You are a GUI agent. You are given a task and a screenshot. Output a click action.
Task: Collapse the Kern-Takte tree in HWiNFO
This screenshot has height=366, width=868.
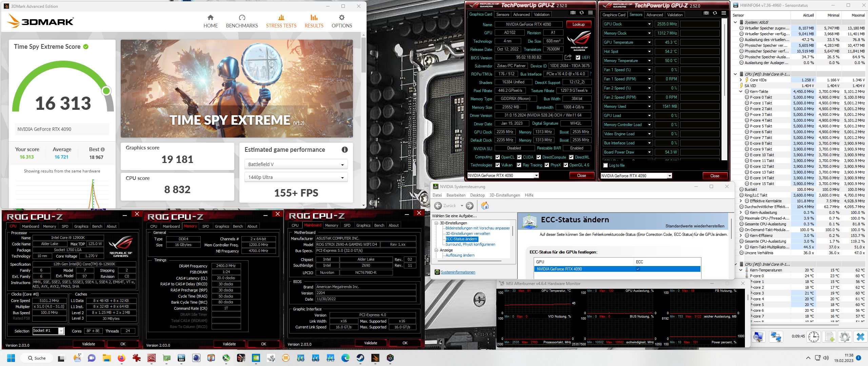coord(741,91)
